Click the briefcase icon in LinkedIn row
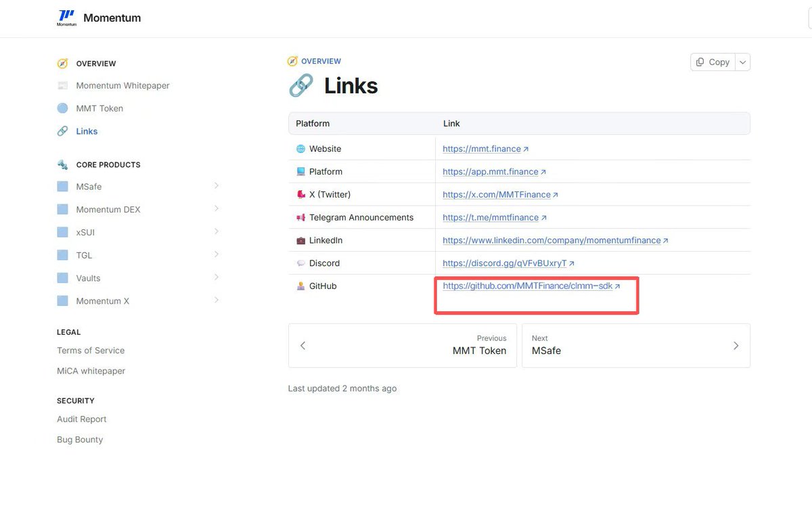The width and height of the screenshot is (812, 525). click(300, 241)
